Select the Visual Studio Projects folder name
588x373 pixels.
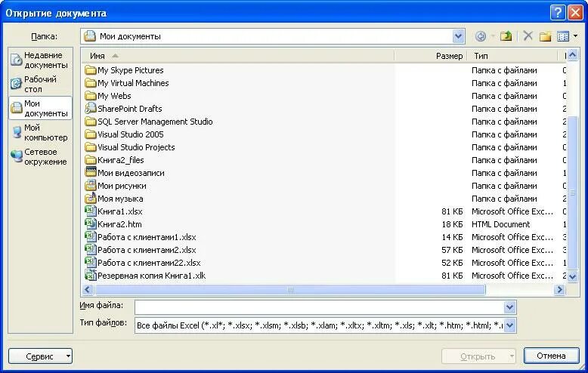pos(136,147)
